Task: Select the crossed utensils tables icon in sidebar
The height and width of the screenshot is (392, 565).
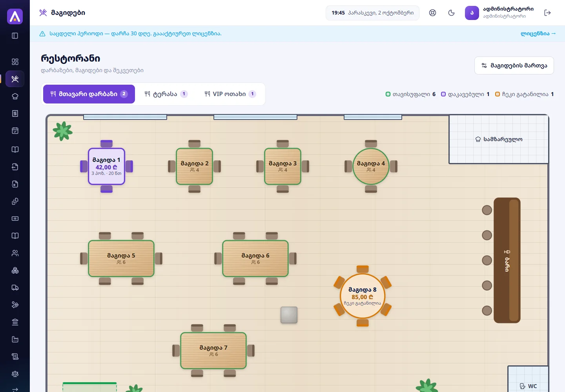Action: coord(15,79)
